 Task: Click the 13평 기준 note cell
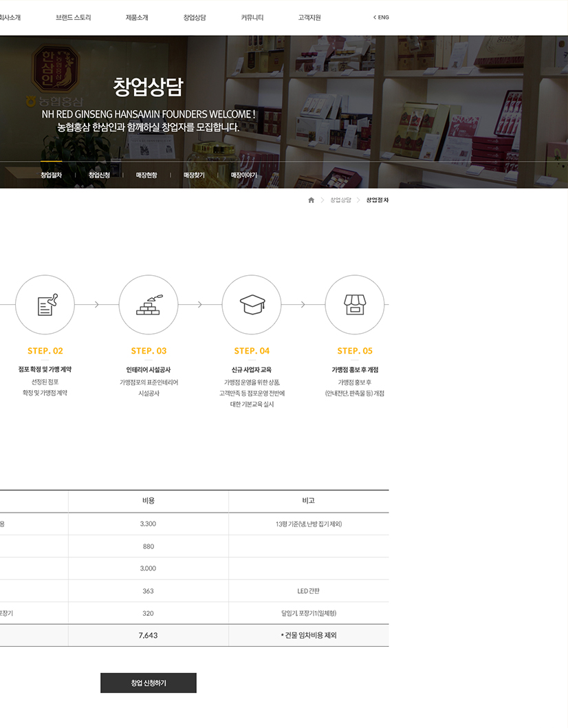point(309,524)
